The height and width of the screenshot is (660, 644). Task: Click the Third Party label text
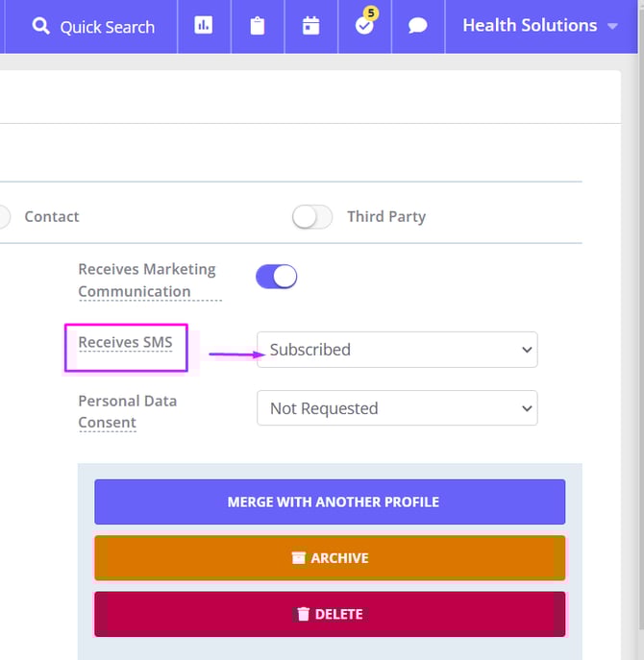point(385,216)
